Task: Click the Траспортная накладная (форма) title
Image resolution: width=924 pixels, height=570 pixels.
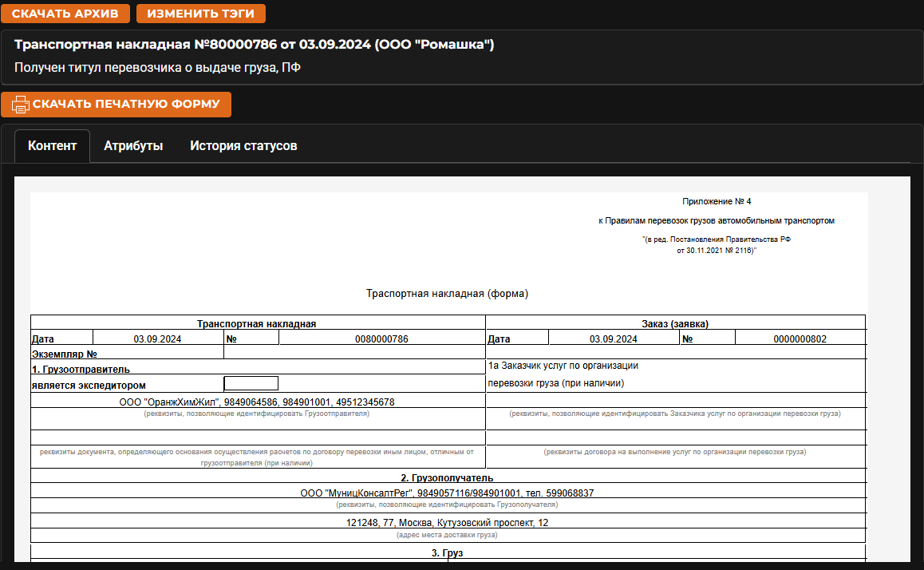Action: click(x=448, y=294)
